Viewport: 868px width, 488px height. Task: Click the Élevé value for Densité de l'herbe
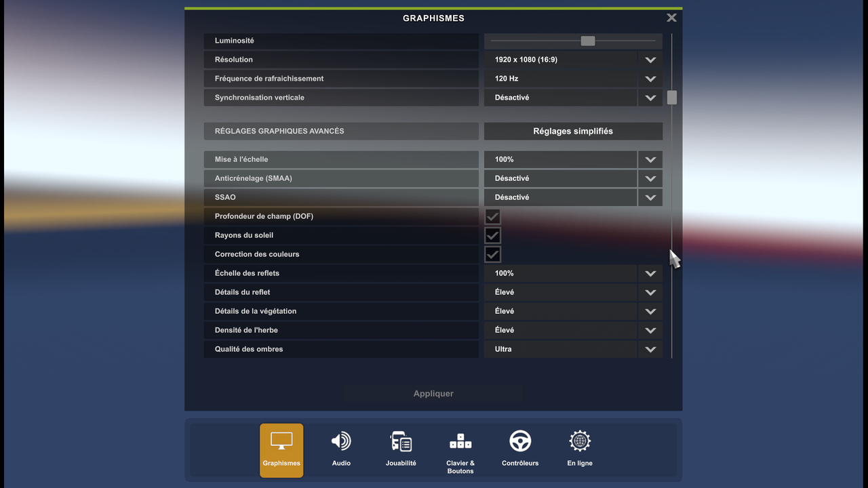[x=505, y=330]
